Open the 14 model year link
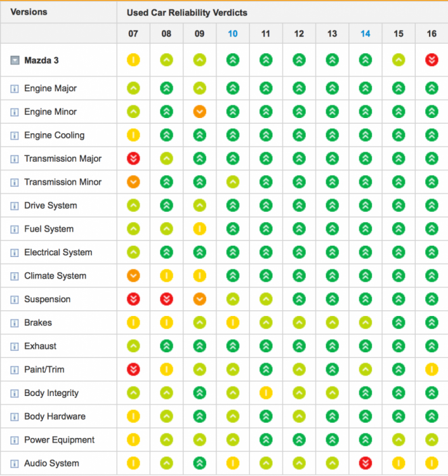Viewport: 448px width, 476px height. click(365, 34)
